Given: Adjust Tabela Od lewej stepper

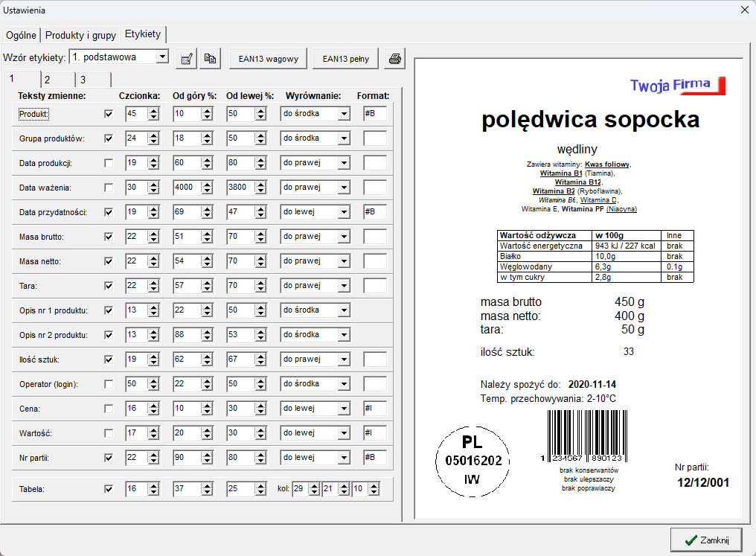Looking at the screenshot, I should pyautogui.click(x=261, y=489).
